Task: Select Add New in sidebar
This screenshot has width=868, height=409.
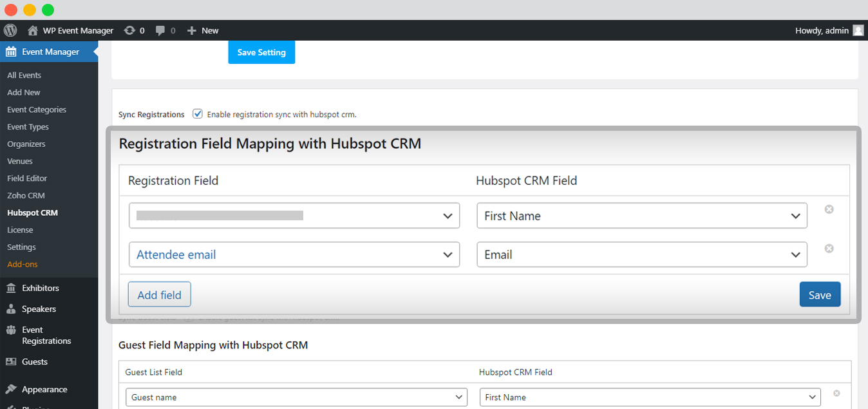Action: click(24, 93)
